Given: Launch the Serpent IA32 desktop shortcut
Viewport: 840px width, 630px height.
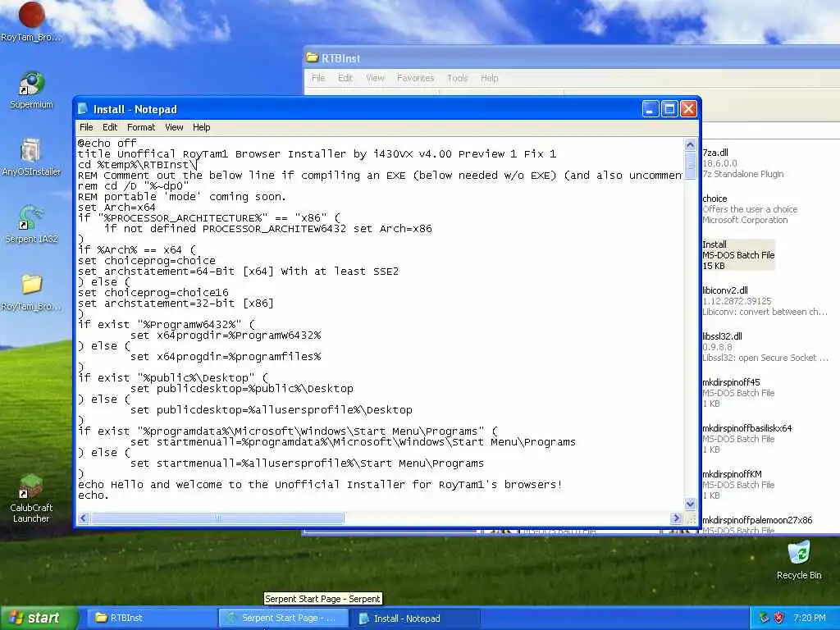Looking at the screenshot, I should coord(31,225).
